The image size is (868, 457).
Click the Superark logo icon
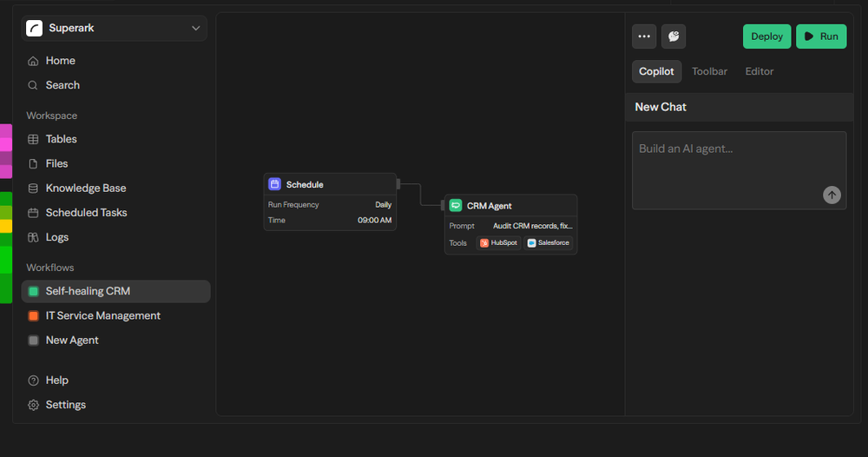(x=35, y=29)
